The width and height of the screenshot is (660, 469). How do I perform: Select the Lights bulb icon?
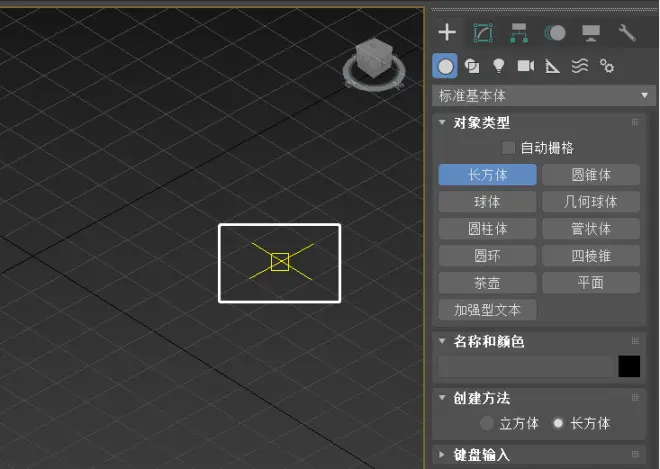(x=498, y=66)
